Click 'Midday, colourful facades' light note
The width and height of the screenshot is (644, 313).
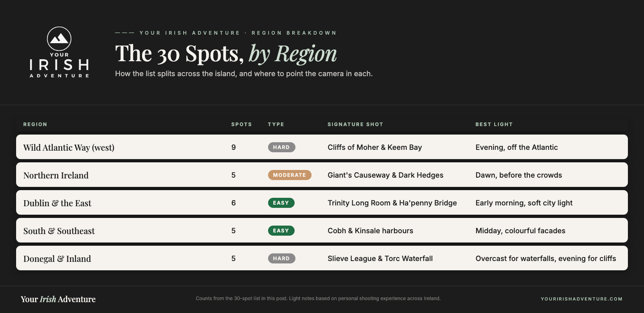520,231
